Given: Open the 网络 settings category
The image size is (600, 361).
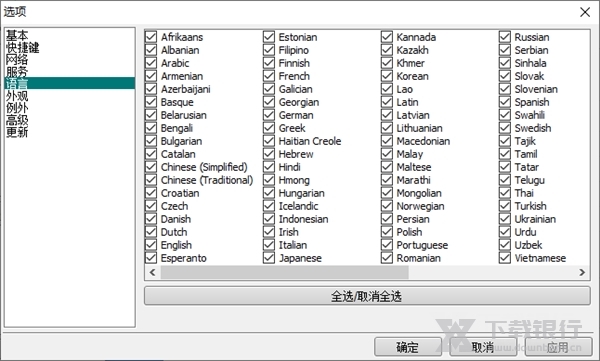Looking at the screenshot, I should (17, 60).
